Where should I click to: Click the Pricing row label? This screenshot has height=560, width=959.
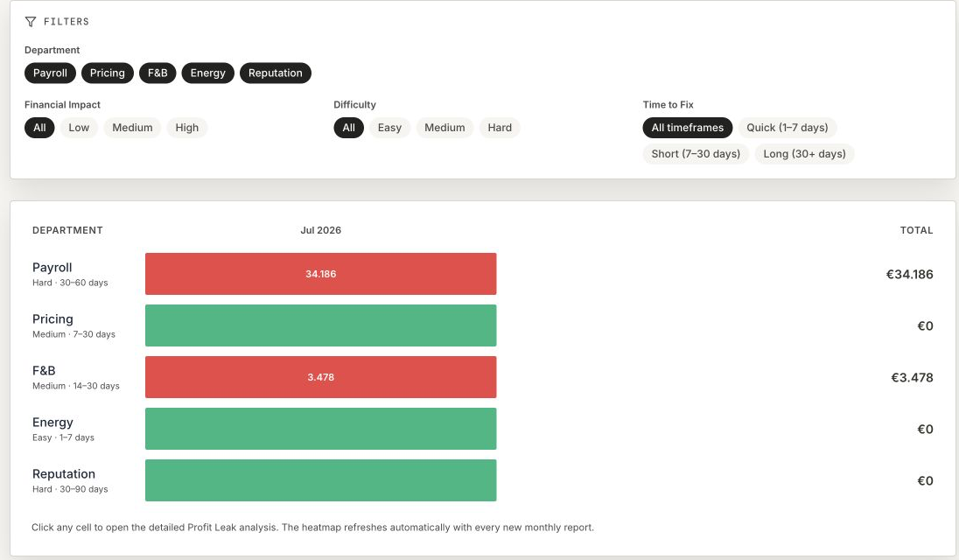pos(52,319)
